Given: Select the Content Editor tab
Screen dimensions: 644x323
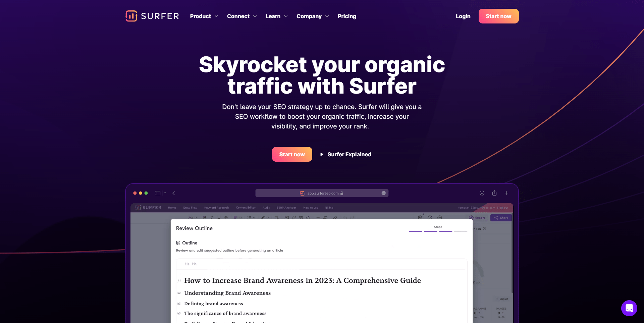Looking at the screenshot, I should pos(246,208).
